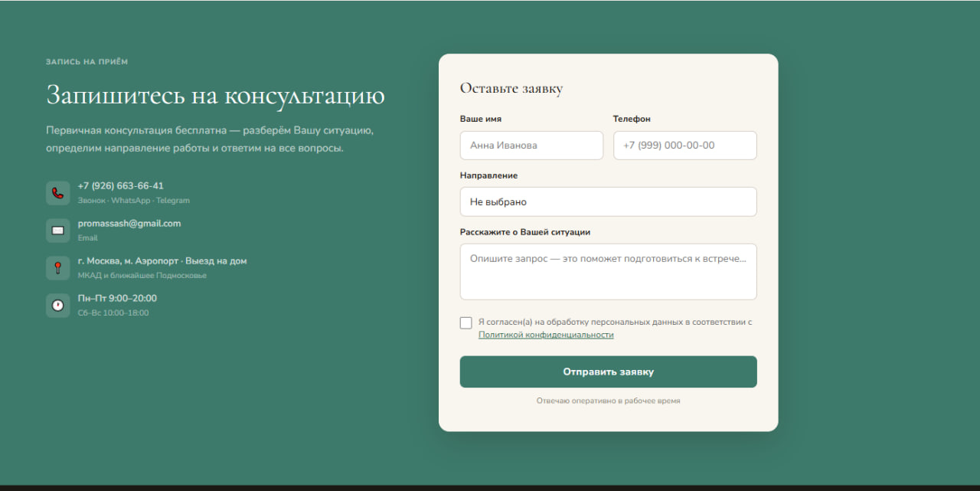
Task: Focus the Ваше имя input field
Action: tap(531, 146)
